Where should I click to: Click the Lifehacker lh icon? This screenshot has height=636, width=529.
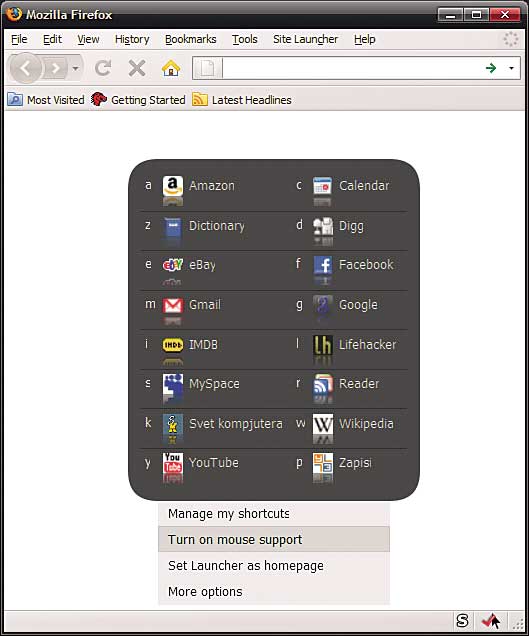pos(323,345)
